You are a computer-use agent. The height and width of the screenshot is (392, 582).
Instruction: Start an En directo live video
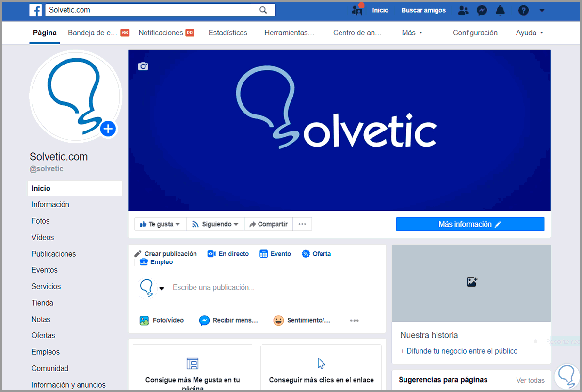tap(228, 254)
